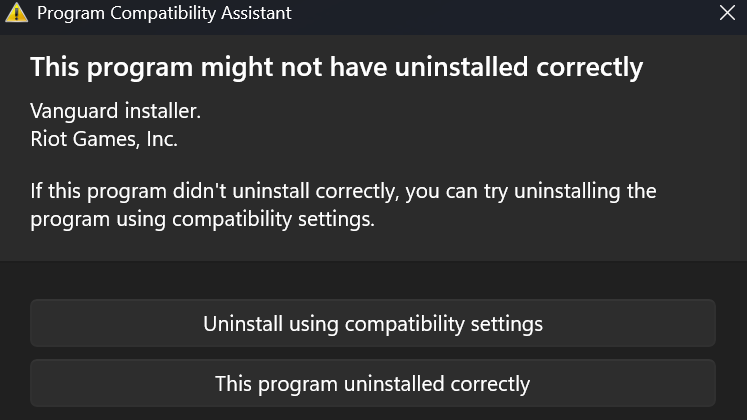Screen dimensions: 747x420
Task: Click the Program Compatibility Assistant title text
Action: [164, 13]
